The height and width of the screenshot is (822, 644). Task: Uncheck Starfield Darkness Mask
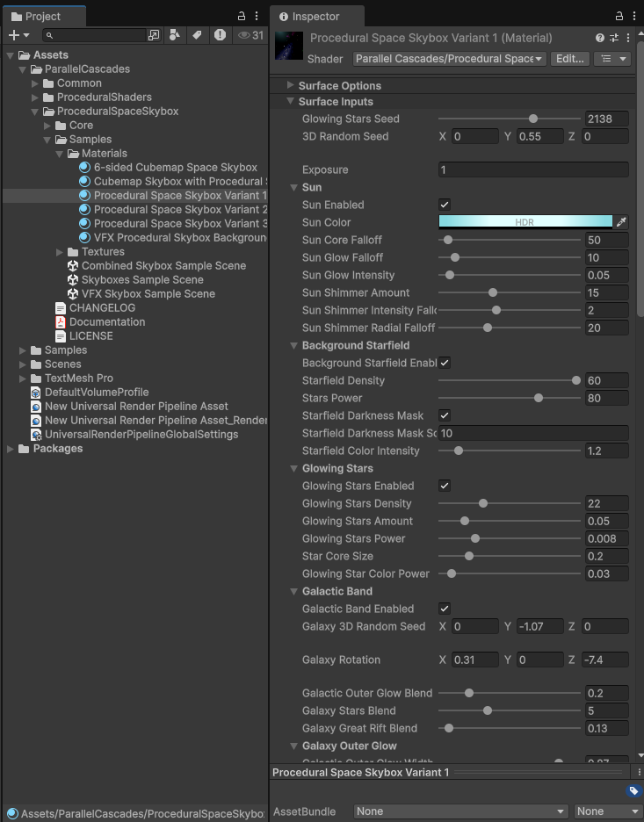[x=445, y=415]
